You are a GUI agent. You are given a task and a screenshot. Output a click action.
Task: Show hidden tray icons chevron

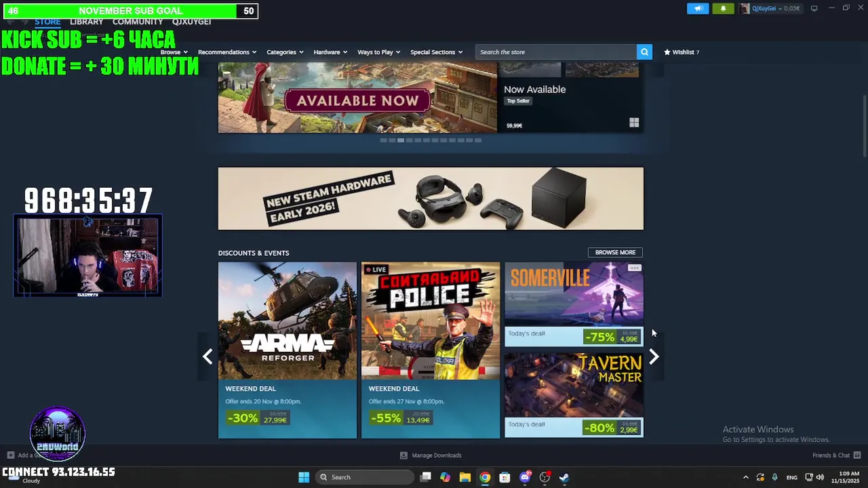click(745, 477)
